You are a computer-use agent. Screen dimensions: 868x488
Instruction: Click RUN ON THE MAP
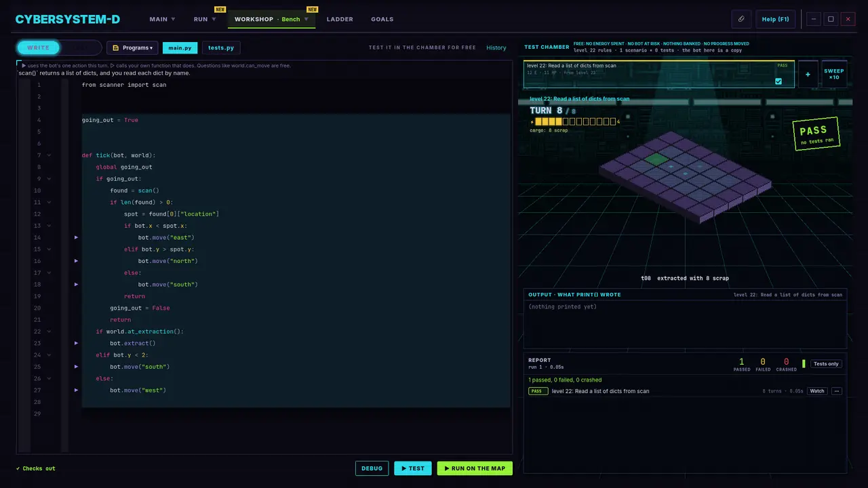point(475,468)
